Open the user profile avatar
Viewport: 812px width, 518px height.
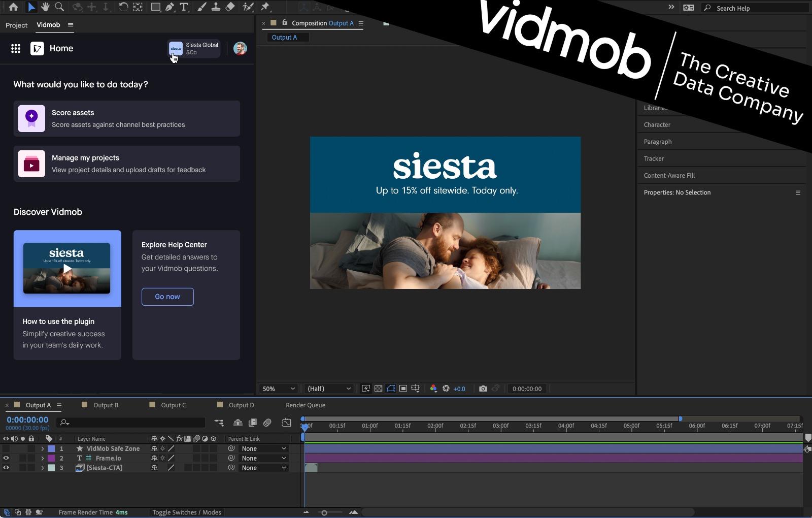coord(240,48)
